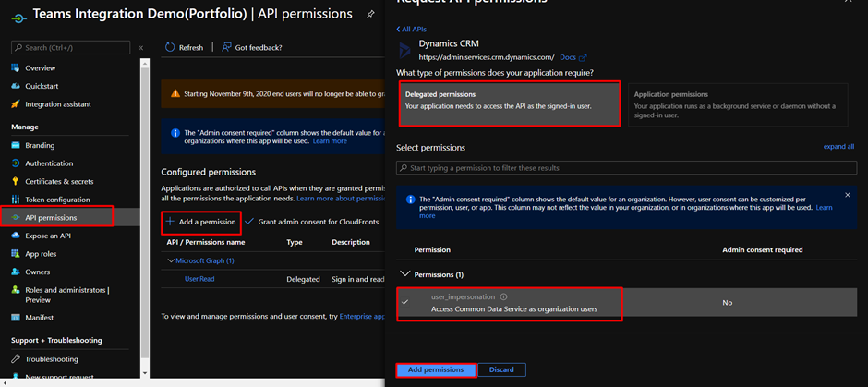Open Token configuration menu item

pos(57,200)
